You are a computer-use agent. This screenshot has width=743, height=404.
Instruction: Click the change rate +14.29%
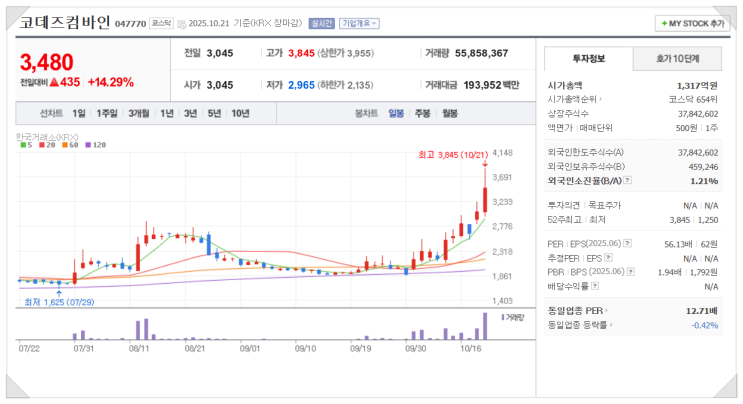point(110,82)
